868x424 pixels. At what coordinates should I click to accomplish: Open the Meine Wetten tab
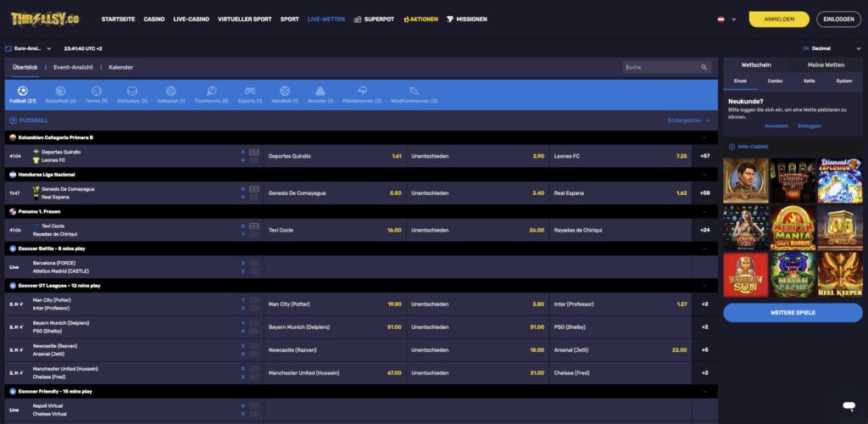(x=826, y=64)
